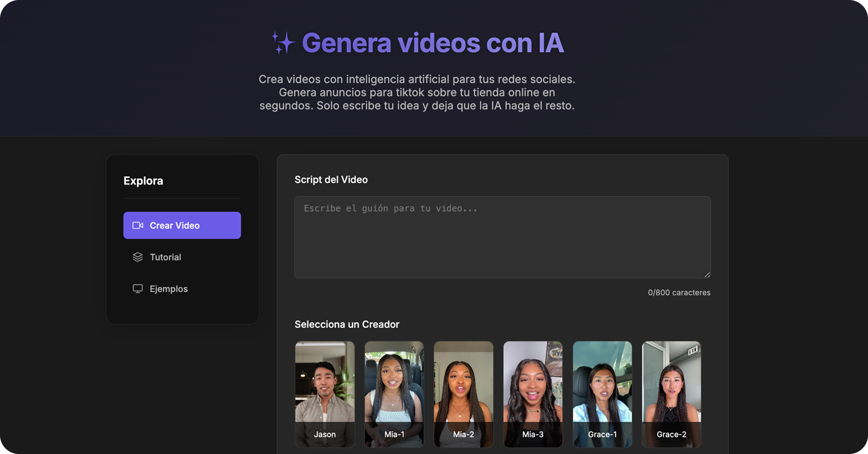
Task: Choose the Mia-1 creator thumbnail
Action: [394, 394]
